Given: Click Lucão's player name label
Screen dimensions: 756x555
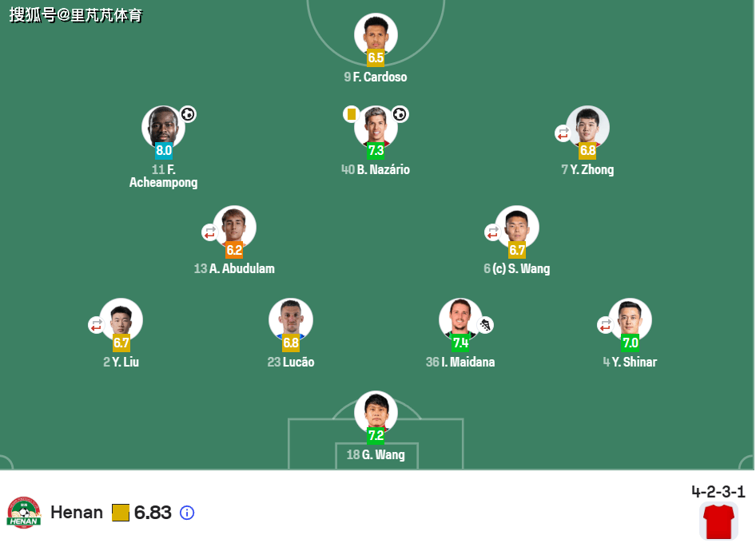Looking at the screenshot, I should tap(291, 362).
